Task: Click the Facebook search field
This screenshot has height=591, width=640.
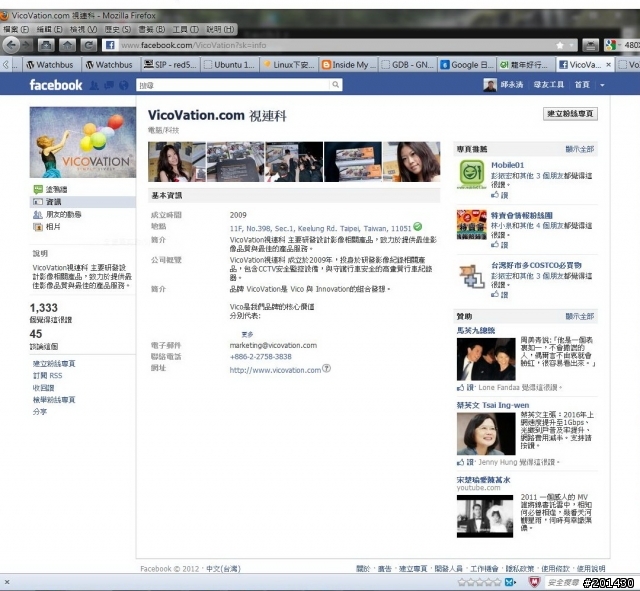Action: coord(233,85)
